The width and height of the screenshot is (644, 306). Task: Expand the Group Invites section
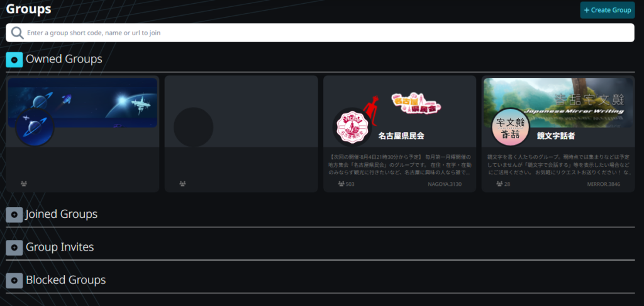pos(14,247)
